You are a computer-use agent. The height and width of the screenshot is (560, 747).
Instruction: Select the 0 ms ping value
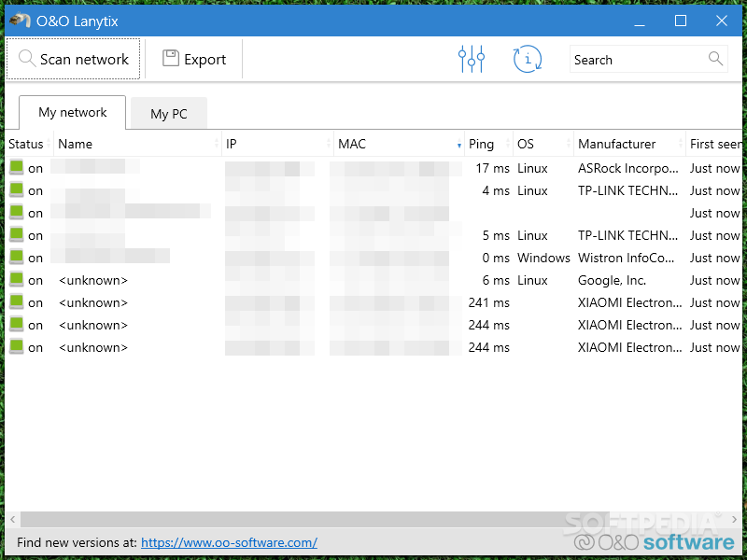click(496, 258)
